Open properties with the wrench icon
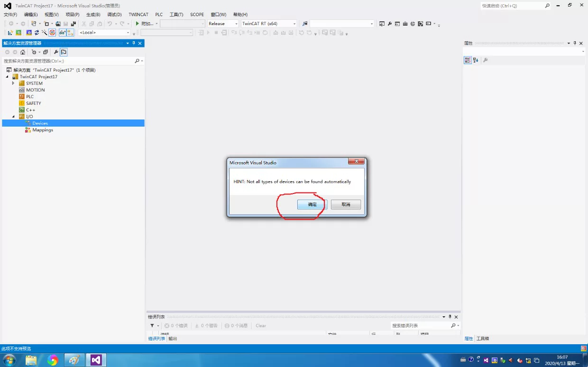Screen dimensions: 588x367 (x=56, y=52)
